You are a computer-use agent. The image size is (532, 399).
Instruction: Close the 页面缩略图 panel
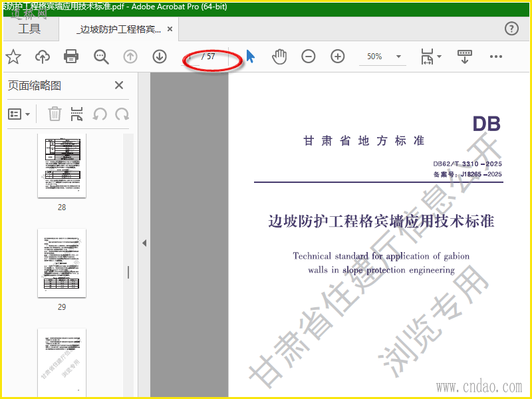[119, 85]
